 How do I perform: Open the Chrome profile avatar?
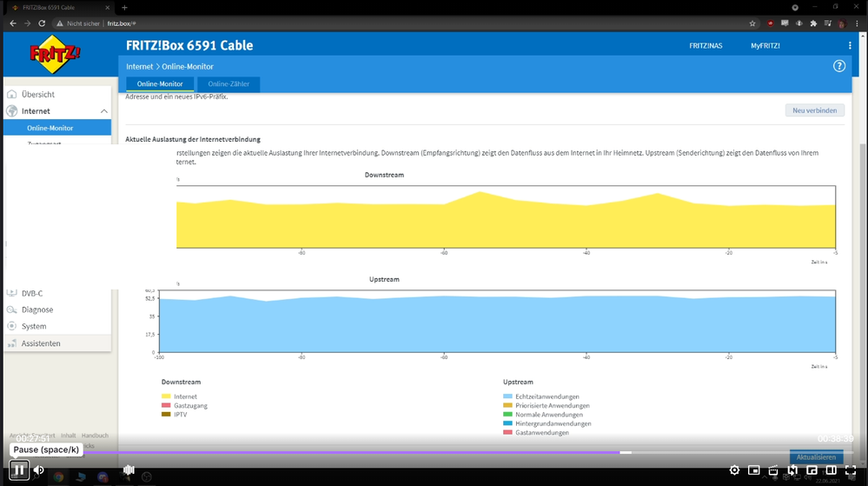[842, 23]
